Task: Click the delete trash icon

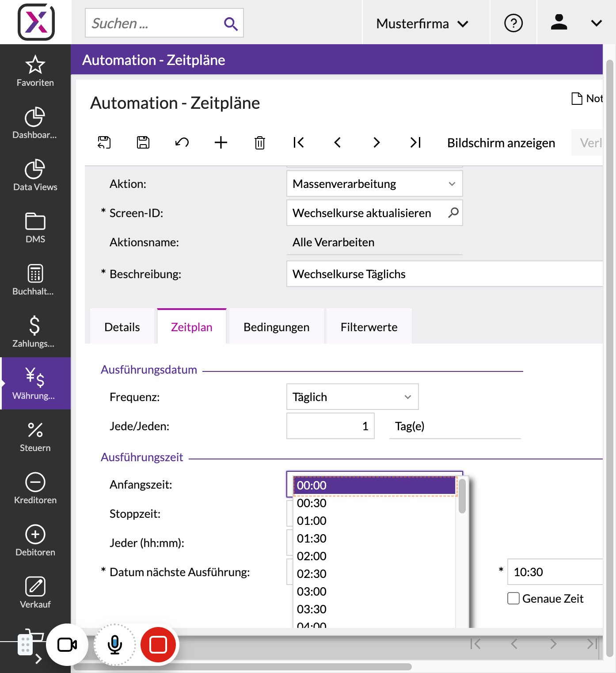Action: (260, 142)
